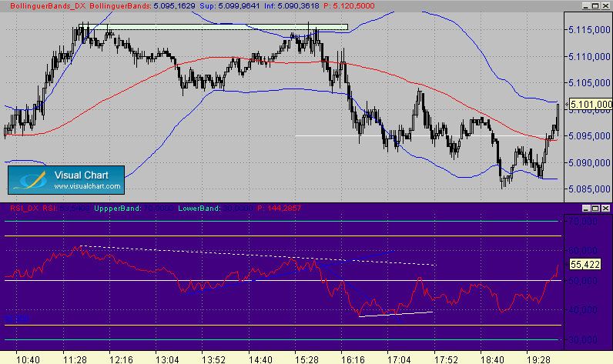Minimize the RSI indicator panel
The width and height of the screenshot is (613, 364).
(x=585, y=209)
